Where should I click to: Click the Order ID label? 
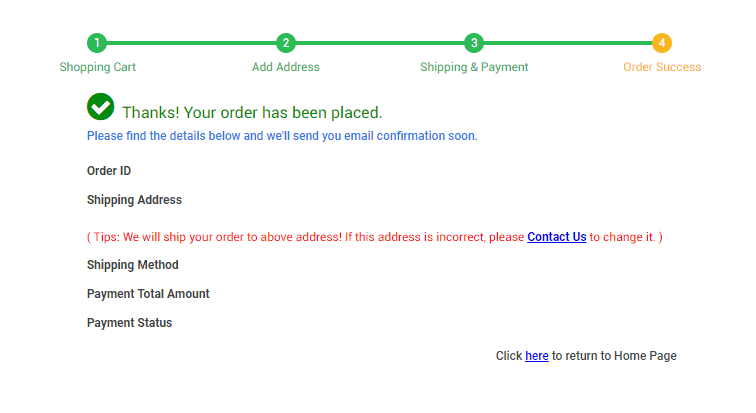point(109,171)
